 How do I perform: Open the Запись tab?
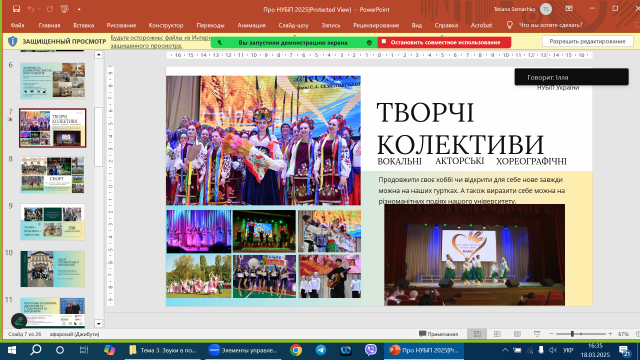pos(331,25)
